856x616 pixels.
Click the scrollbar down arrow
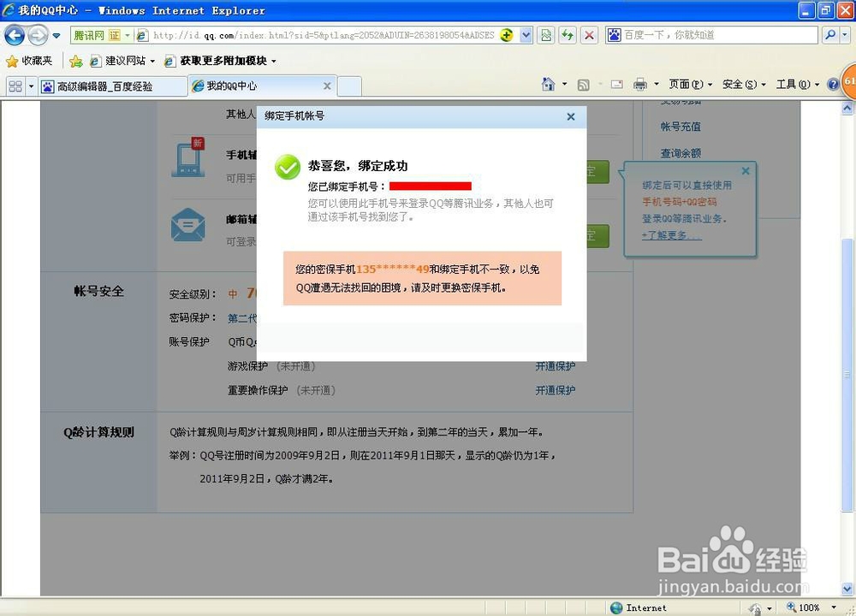click(x=847, y=589)
